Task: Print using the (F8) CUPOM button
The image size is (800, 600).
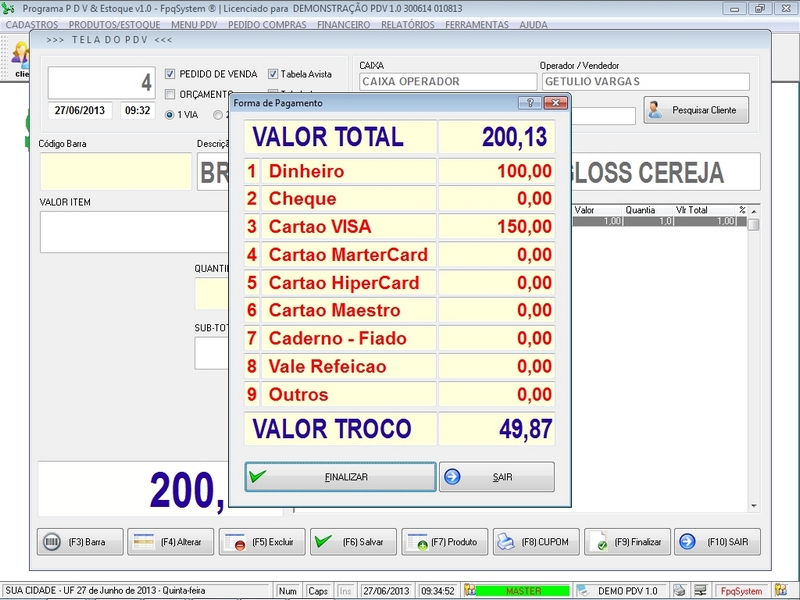Action: pos(535,542)
